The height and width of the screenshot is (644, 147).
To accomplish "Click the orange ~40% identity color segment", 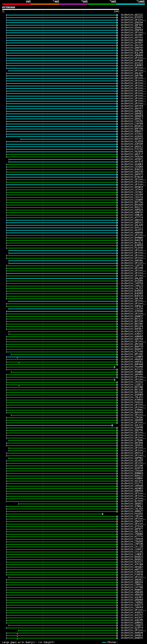I will [45, 4].
